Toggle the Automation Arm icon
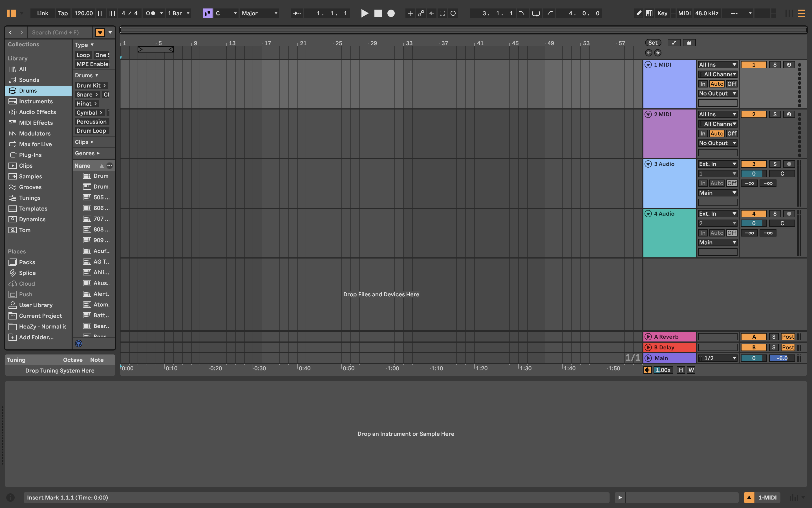 click(x=421, y=13)
